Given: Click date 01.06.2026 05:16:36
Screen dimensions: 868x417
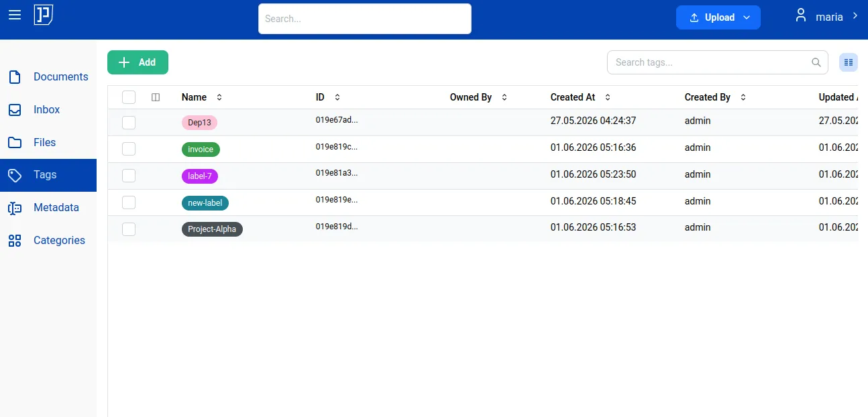Looking at the screenshot, I should click(x=593, y=147).
